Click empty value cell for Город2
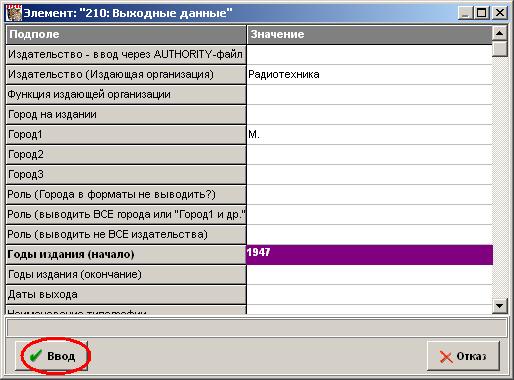Image resolution: width=514 pixels, height=380 pixels. (x=369, y=154)
